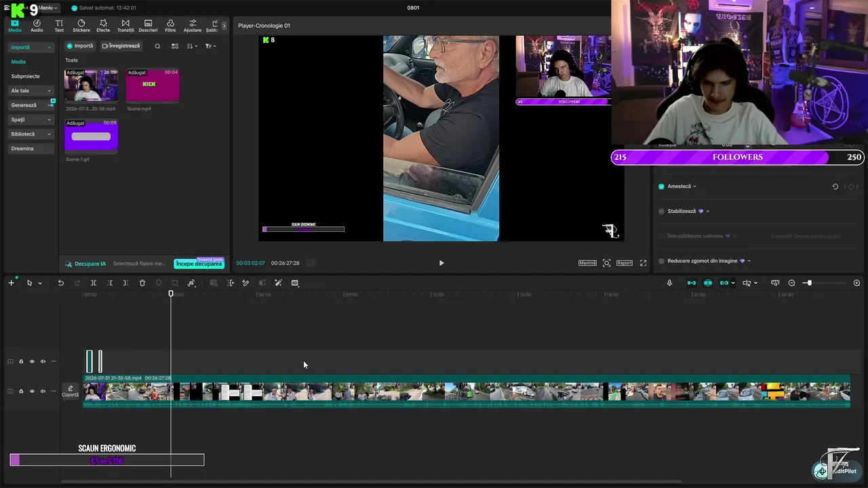Select the crop tool in timeline toolbar

coord(175,283)
